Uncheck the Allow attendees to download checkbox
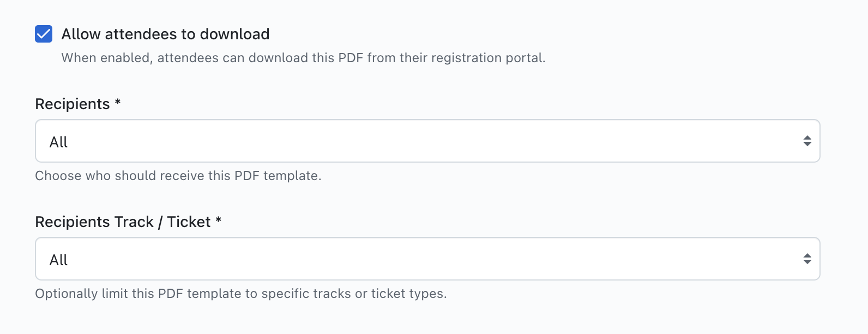Viewport: 868px width, 334px height. 44,34
